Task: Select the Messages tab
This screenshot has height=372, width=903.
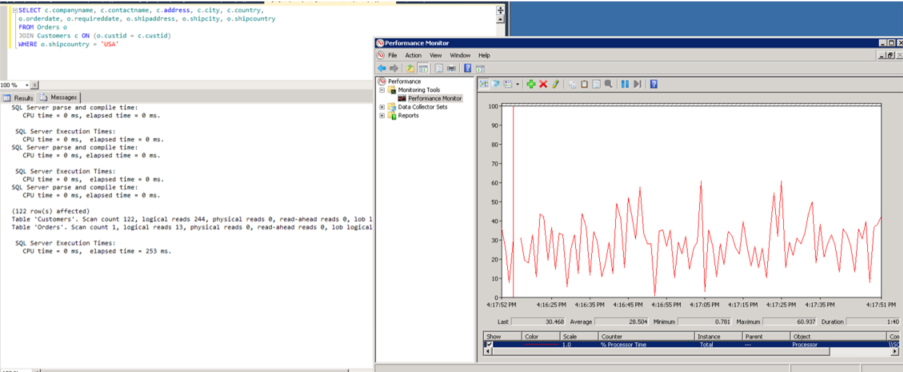Action: [x=59, y=97]
